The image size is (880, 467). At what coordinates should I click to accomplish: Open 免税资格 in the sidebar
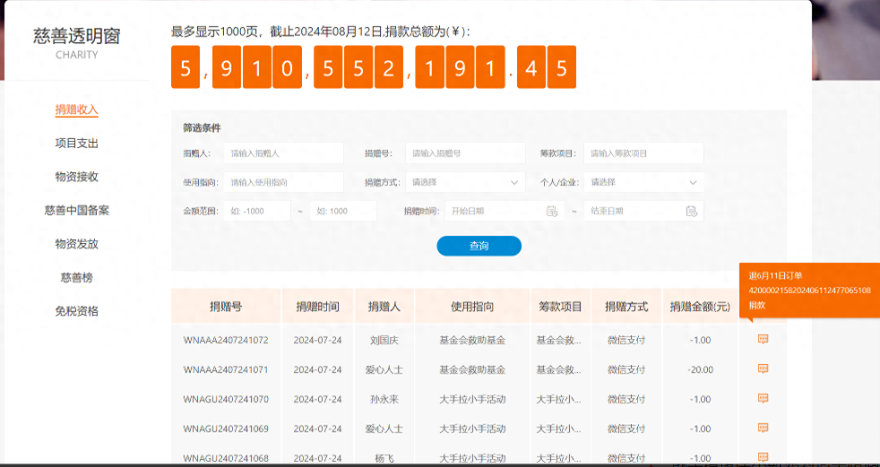click(77, 311)
